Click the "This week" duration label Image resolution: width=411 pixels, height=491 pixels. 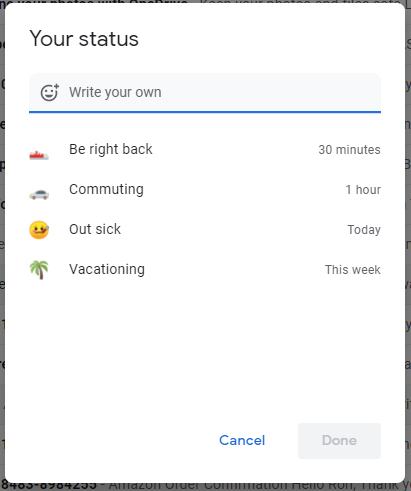(353, 270)
